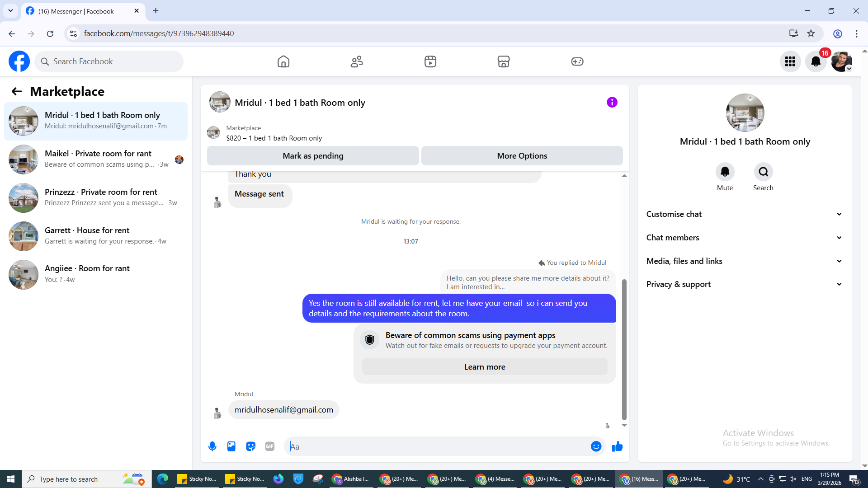Viewport: 868px width, 488px height.
Task: Open the Facebook home feed icon
Action: point(283,61)
